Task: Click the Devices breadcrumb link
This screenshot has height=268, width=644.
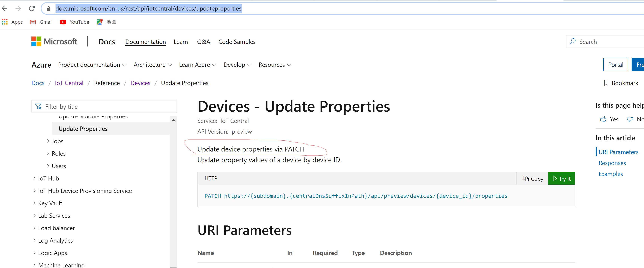Action: pos(140,83)
